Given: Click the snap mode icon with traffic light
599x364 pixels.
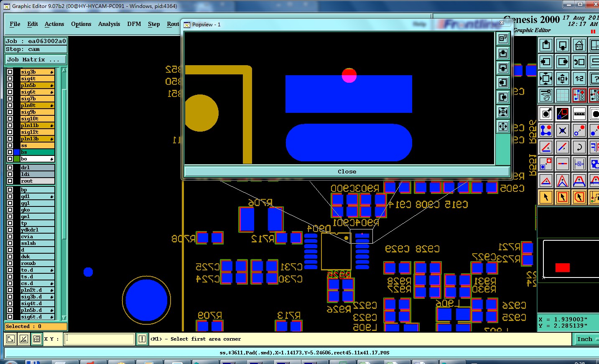Looking at the screenshot, I should click(579, 95).
